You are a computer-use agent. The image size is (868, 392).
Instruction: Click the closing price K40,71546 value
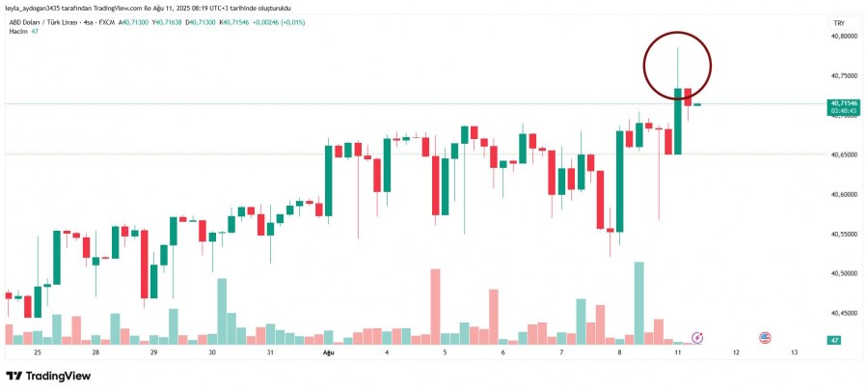[x=231, y=23]
